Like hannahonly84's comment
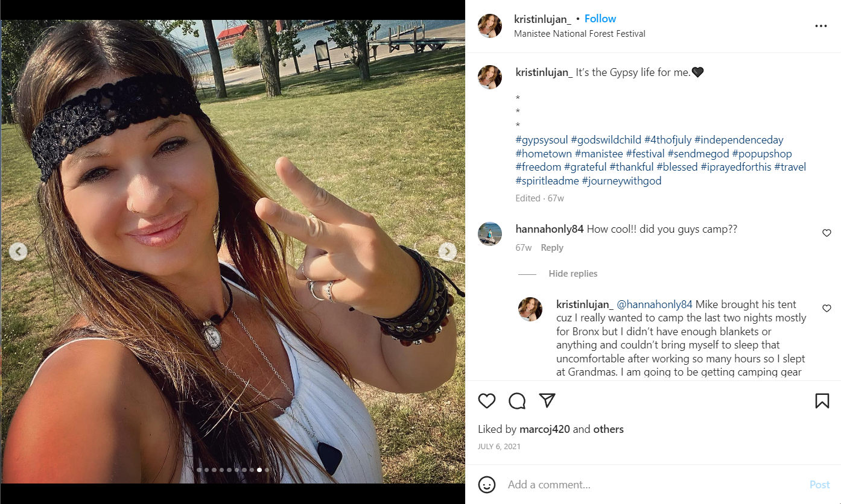 tap(827, 233)
